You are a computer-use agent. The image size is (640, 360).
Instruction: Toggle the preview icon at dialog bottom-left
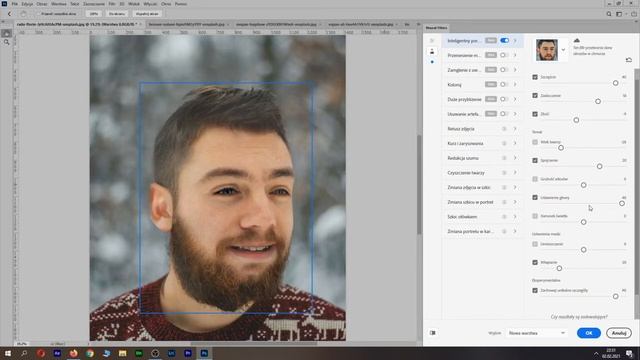433,333
